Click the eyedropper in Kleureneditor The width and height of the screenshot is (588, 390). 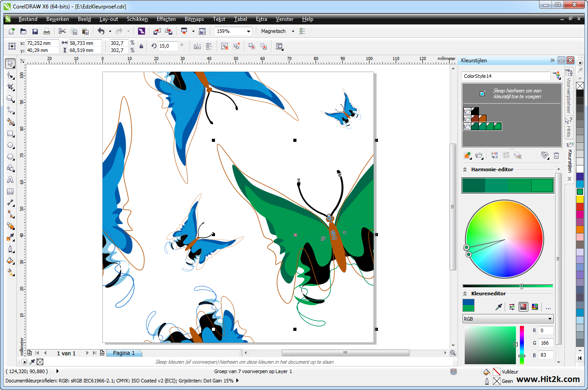coord(499,307)
